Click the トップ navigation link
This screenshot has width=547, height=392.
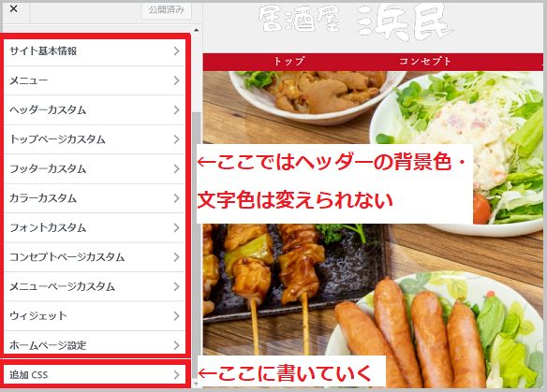289,62
